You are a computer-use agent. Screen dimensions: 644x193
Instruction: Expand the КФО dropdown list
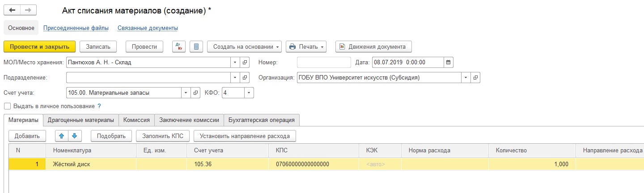[249, 93]
